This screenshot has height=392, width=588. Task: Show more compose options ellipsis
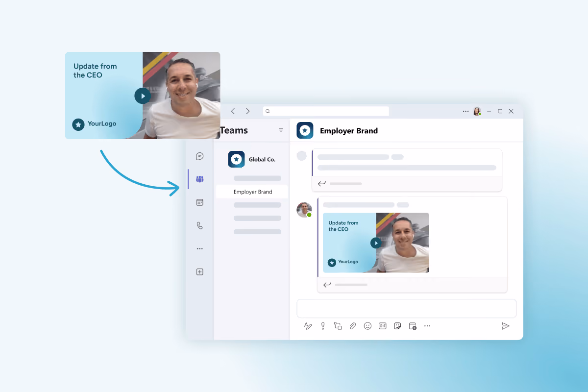tap(427, 326)
